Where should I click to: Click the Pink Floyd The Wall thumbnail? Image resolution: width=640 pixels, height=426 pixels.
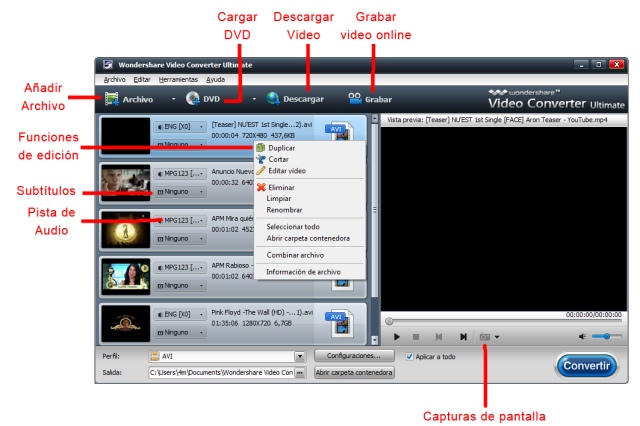[126, 323]
